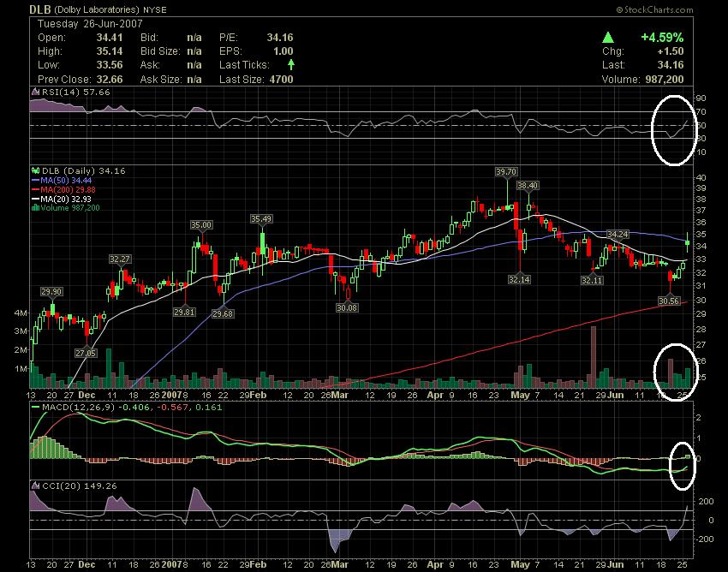
Task: Click the P/E value 34.16
Action: [x=280, y=38]
